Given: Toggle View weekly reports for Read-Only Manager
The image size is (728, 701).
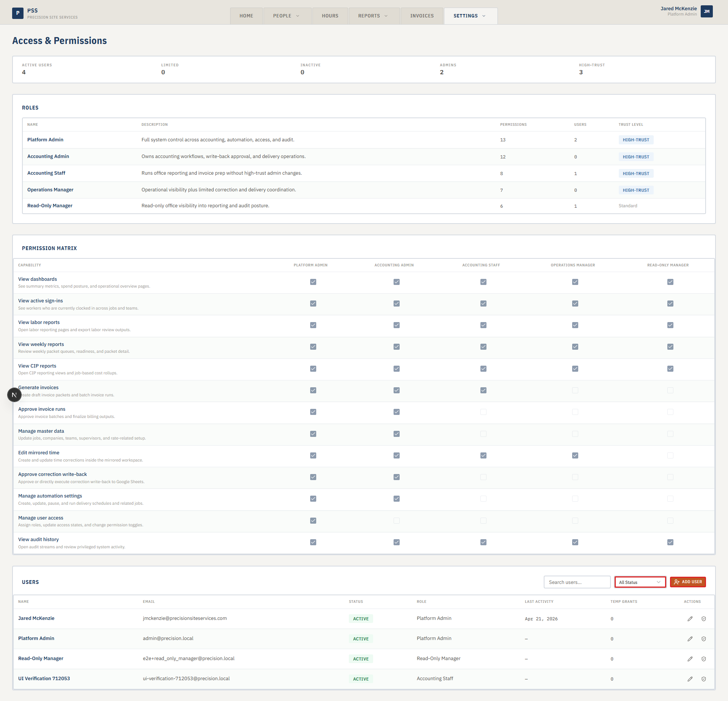Looking at the screenshot, I should (670, 347).
